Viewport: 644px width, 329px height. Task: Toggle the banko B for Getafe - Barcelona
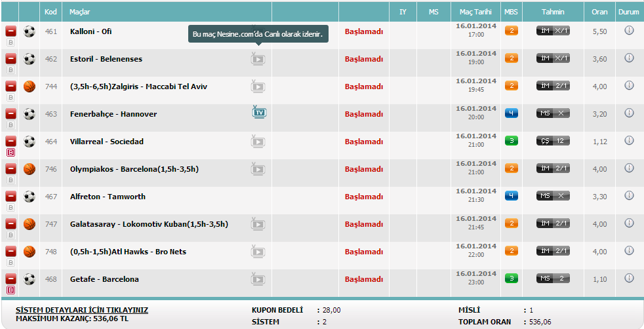click(x=10, y=290)
